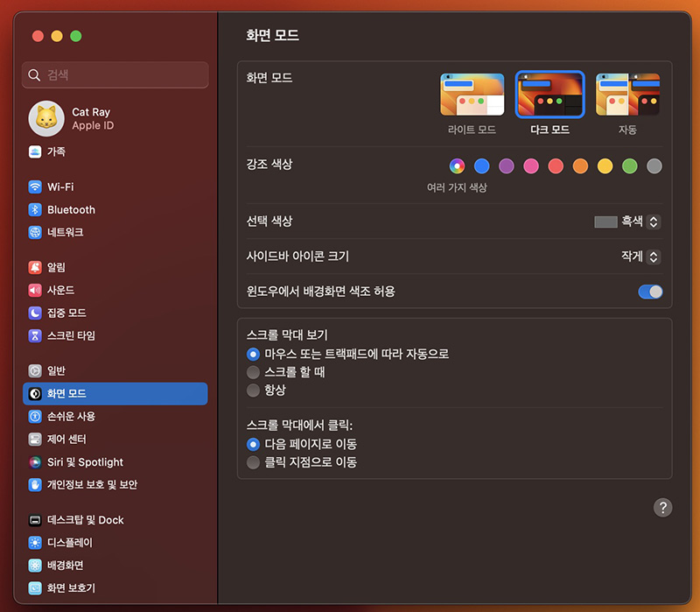Click the Bluetooth icon in the sidebar
Viewport: 700px width, 612px height.
click(x=35, y=209)
